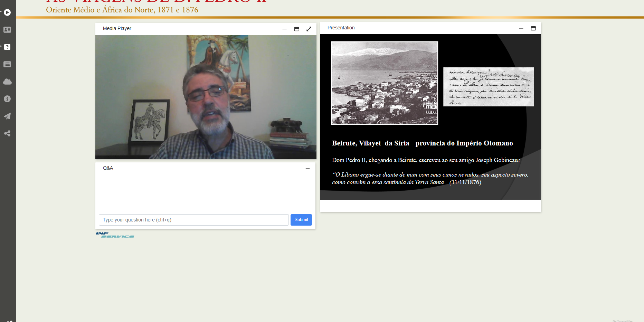Click the INF Service logo link
644x322 pixels.
tap(115, 235)
